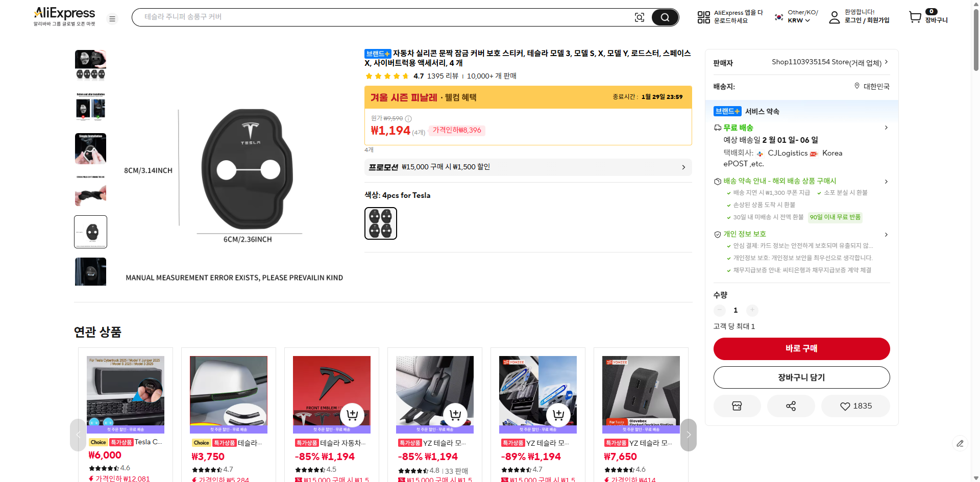Click the black search magnifier button
980x482 pixels.
[x=665, y=17]
